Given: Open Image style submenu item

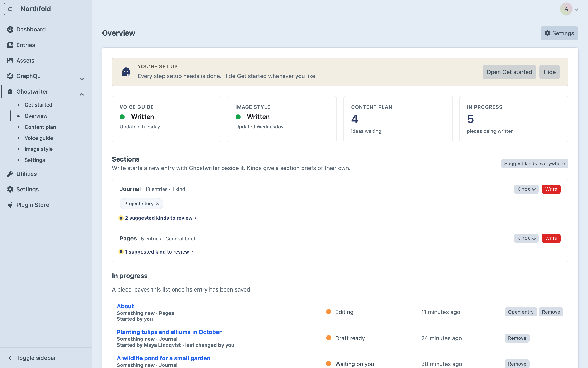Looking at the screenshot, I should click(x=39, y=149).
